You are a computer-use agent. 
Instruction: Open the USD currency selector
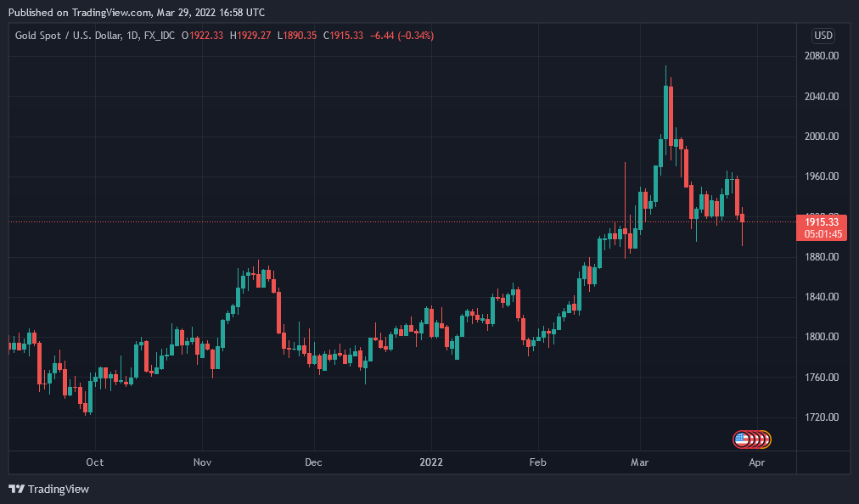(x=823, y=35)
